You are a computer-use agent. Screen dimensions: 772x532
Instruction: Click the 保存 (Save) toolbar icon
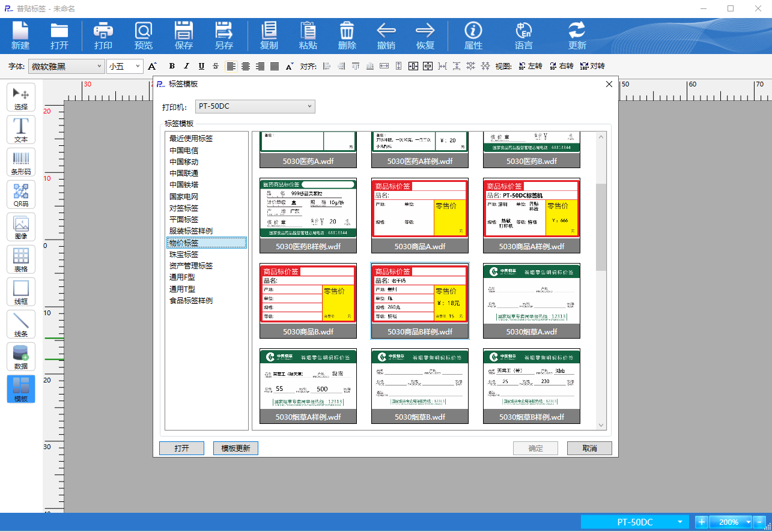point(184,35)
